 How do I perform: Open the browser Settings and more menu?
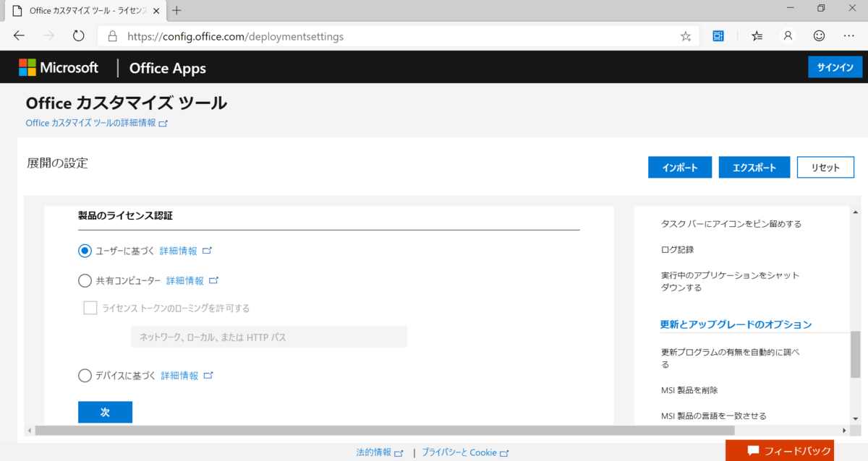[x=849, y=35]
